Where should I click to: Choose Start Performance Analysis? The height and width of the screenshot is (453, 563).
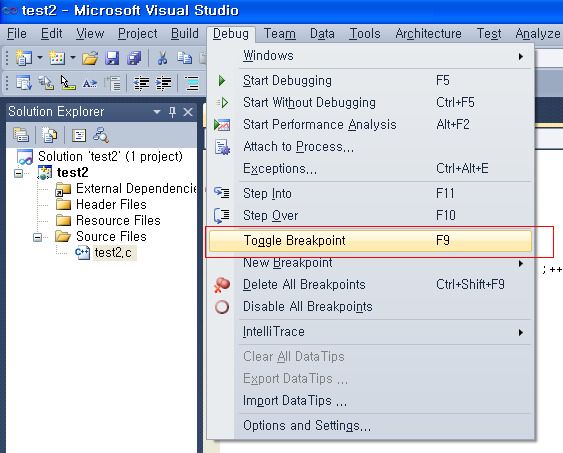click(370, 125)
